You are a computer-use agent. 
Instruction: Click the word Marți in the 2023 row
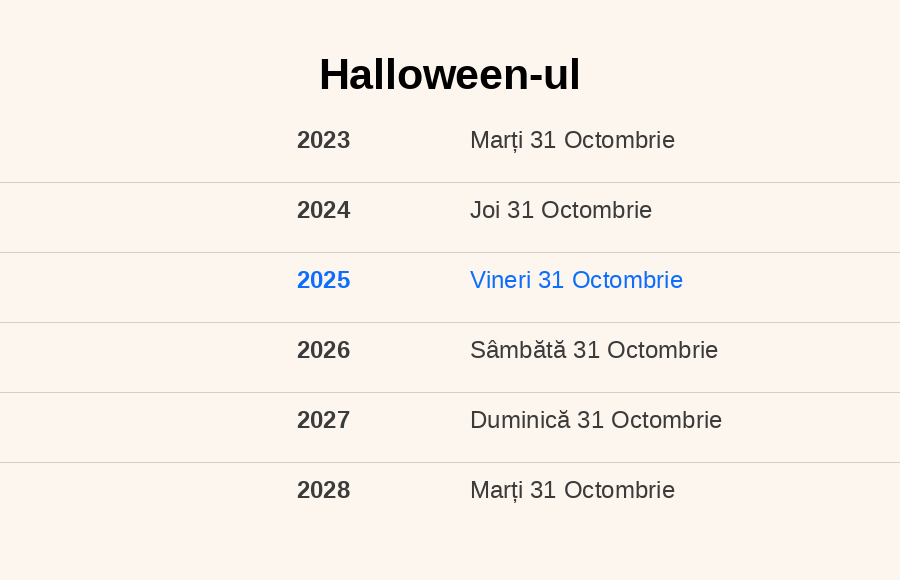(496, 141)
